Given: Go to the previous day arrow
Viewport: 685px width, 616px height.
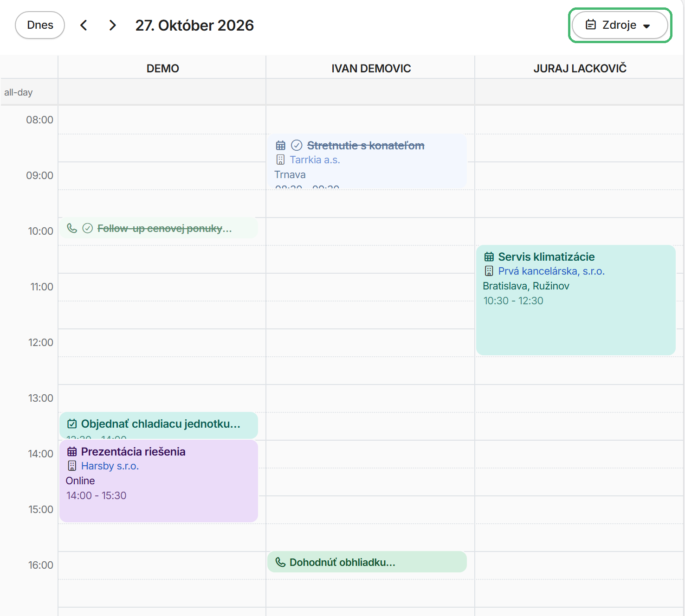Looking at the screenshot, I should tap(84, 25).
